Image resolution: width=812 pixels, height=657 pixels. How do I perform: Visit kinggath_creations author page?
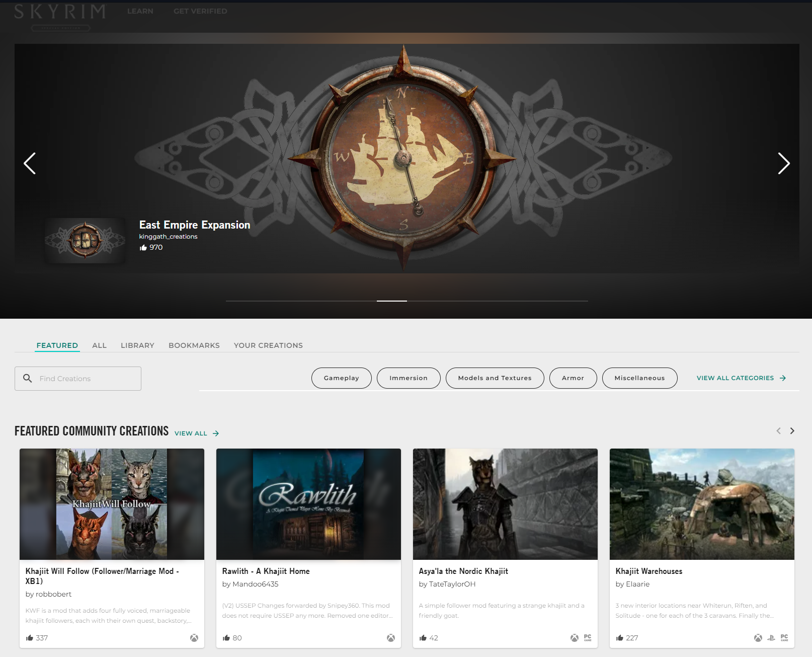click(168, 237)
